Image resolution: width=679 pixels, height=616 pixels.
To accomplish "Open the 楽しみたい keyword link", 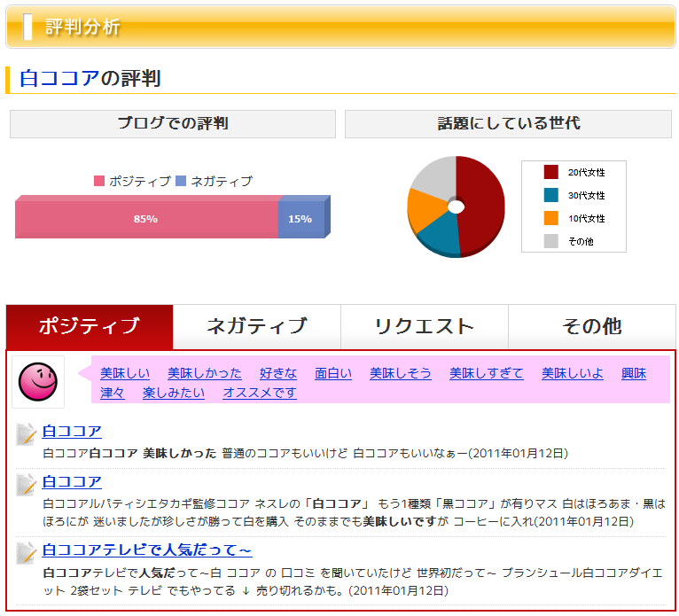I will coord(174,393).
